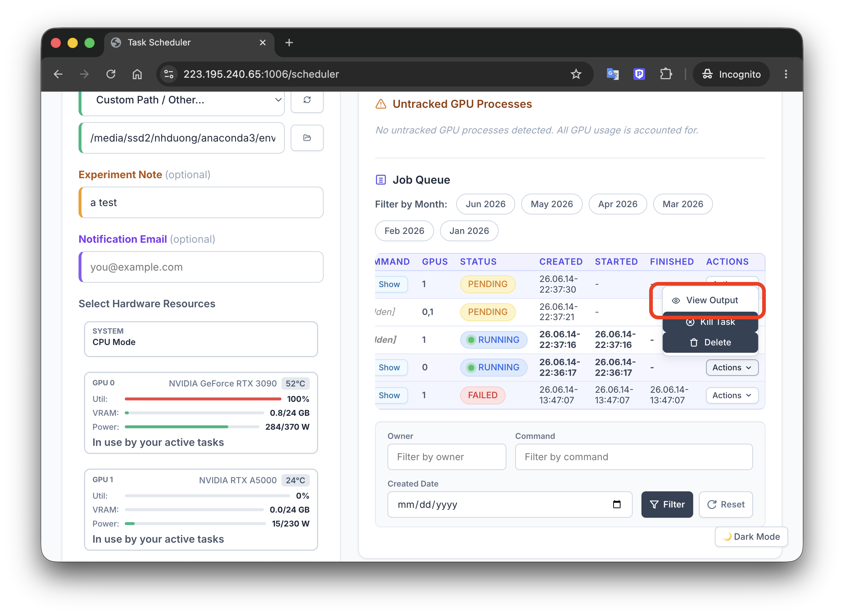Click the refresh environments icon button
The height and width of the screenshot is (616, 844).
tap(307, 100)
